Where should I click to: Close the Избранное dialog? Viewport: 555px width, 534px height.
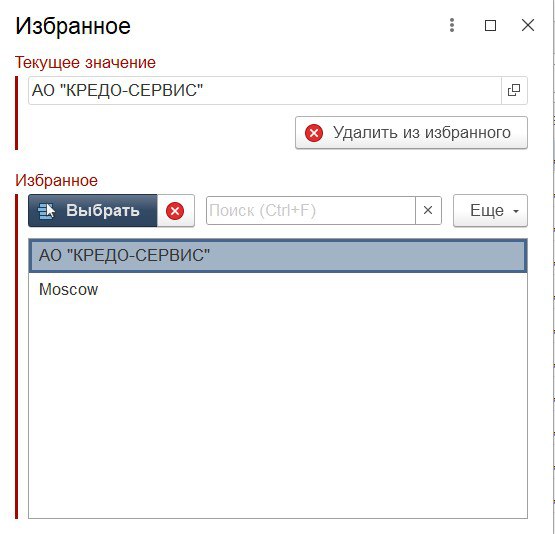pos(528,25)
